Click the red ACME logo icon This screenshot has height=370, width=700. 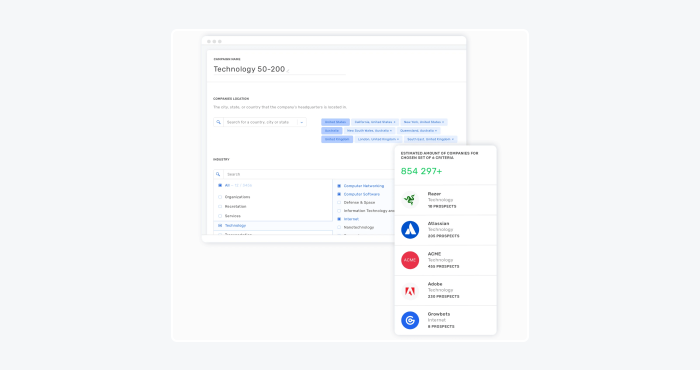[x=410, y=260]
